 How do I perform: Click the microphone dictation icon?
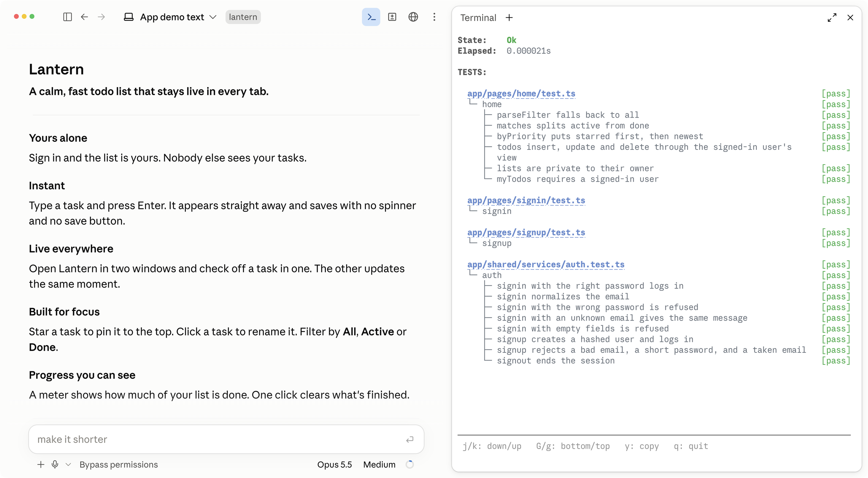point(55,465)
